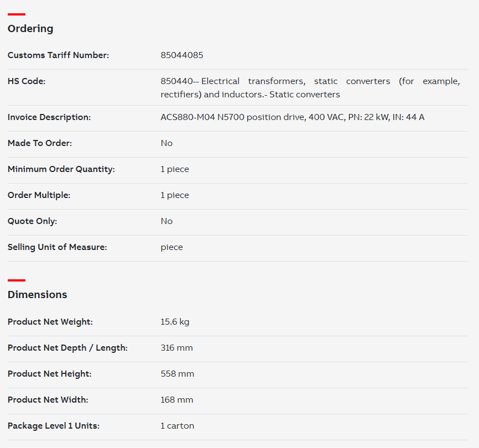The width and height of the screenshot is (479, 448).
Task: Click the 'Made To Order:' label
Action: [x=40, y=143]
